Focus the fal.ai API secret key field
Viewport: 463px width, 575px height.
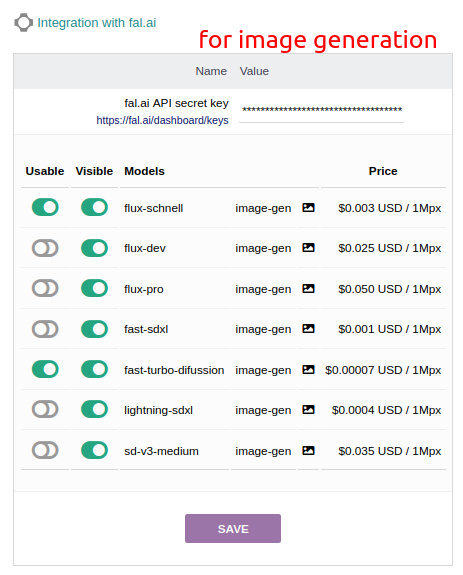pos(321,110)
